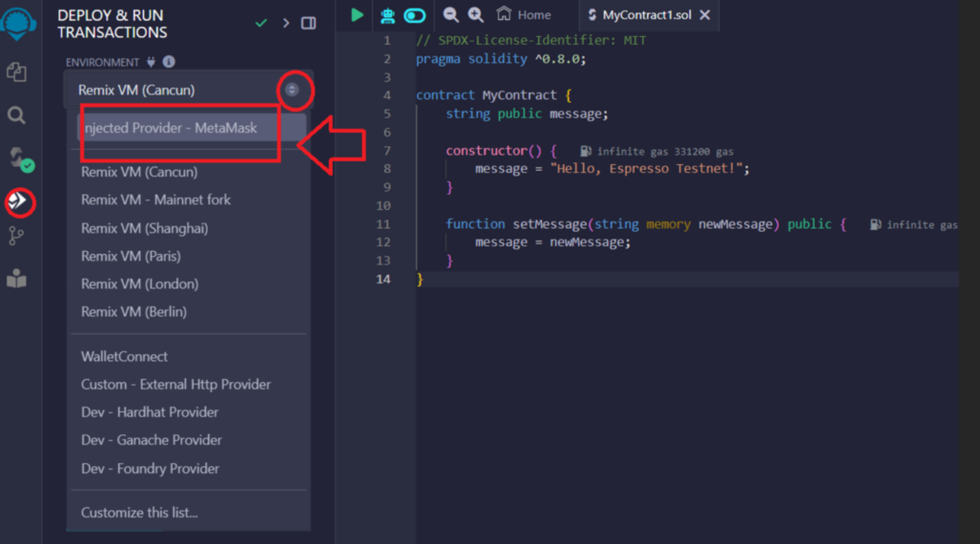
Task: Click the AI robot assistant icon
Action: coord(387,15)
